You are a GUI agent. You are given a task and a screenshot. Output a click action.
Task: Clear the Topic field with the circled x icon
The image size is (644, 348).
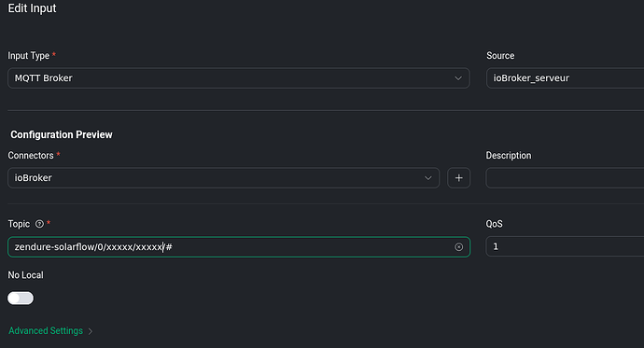tap(458, 246)
